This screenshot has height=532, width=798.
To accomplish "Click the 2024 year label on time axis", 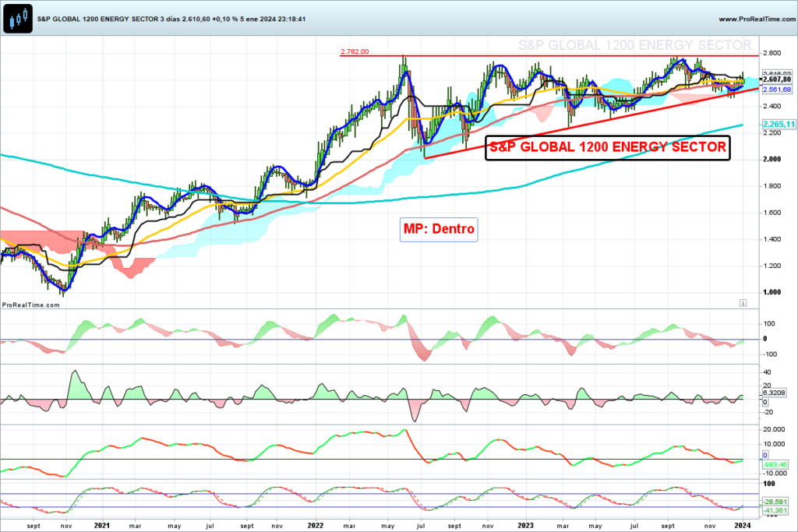I will click(x=743, y=526).
